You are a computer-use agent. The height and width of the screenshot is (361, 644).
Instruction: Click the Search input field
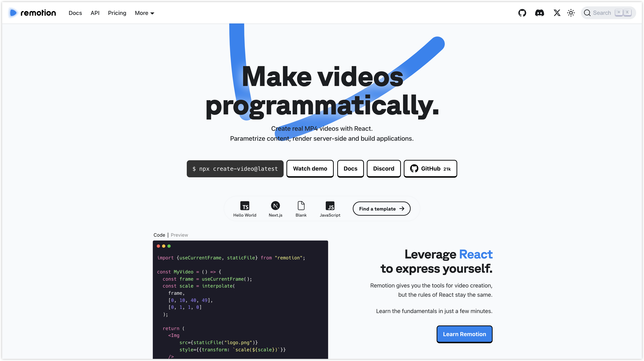pos(608,13)
